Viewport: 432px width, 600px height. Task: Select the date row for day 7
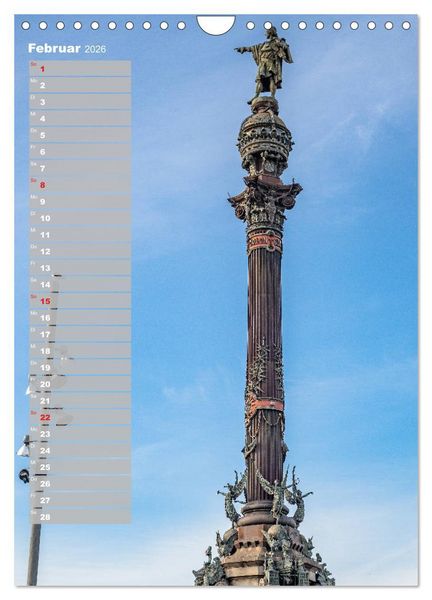coord(80,168)
